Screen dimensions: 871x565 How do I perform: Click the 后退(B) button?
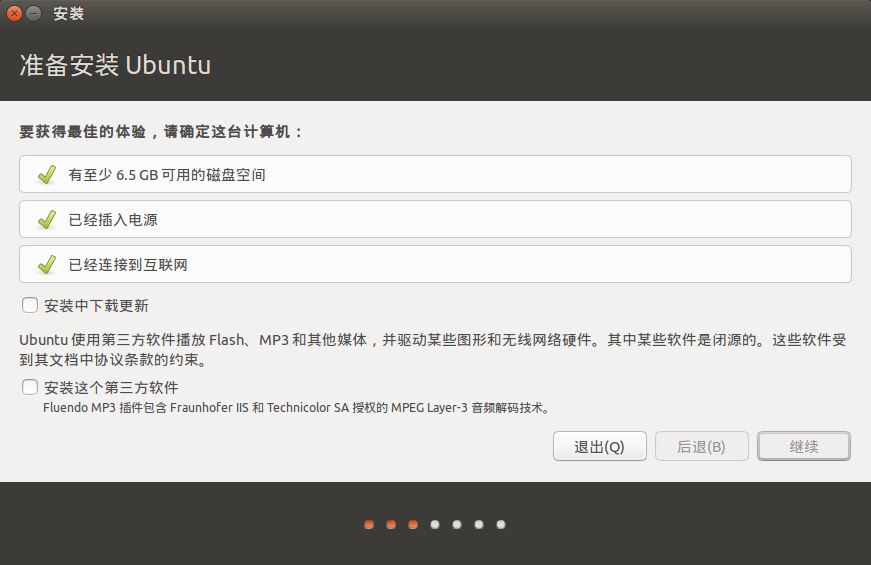pyautogui.click(x=701, y=447)
